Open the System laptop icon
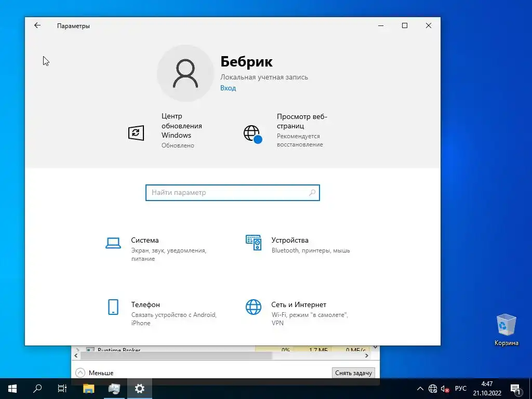Image resolution: width=532 pixels, height=399 pixels. pyautogui.click(x=113, y=243)
